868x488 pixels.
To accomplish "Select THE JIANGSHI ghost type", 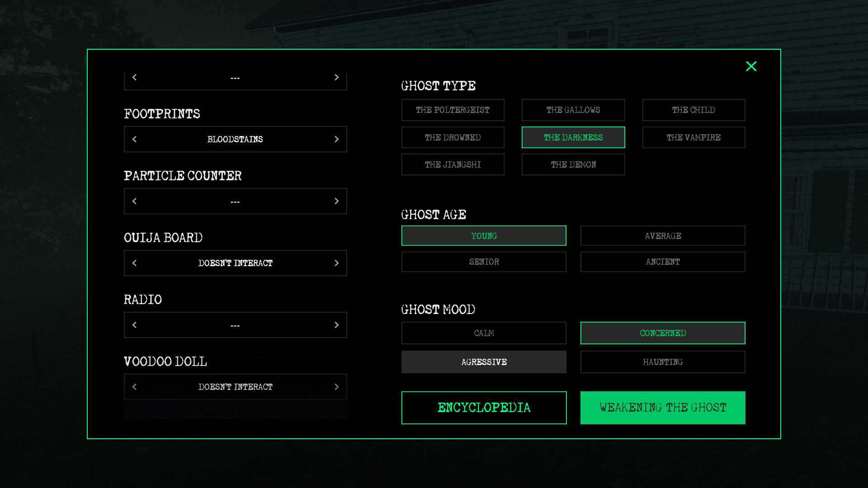I will point(453,164).
